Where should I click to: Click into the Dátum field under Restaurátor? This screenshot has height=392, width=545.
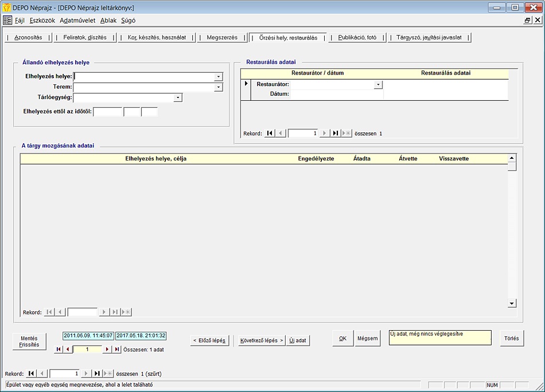pyautogui.click(x=336, y=95)
